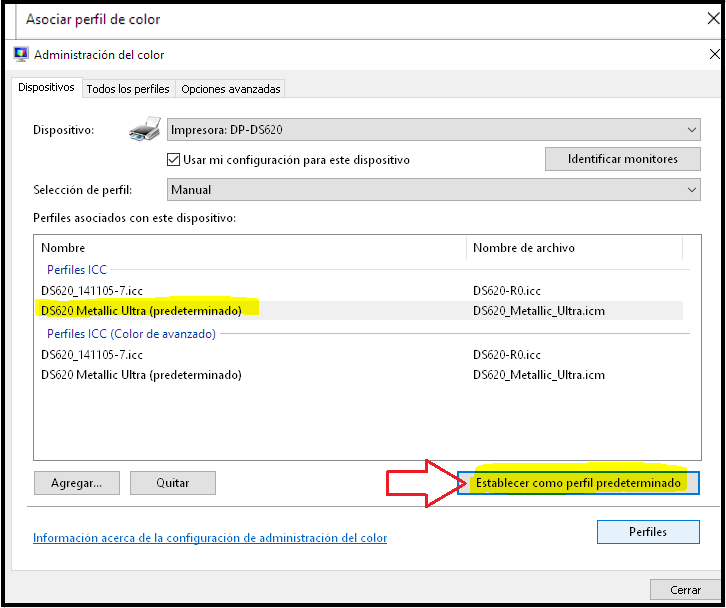Click the 'Identificar monitores' button
This screenshot has height=608, width=726.
622,159
